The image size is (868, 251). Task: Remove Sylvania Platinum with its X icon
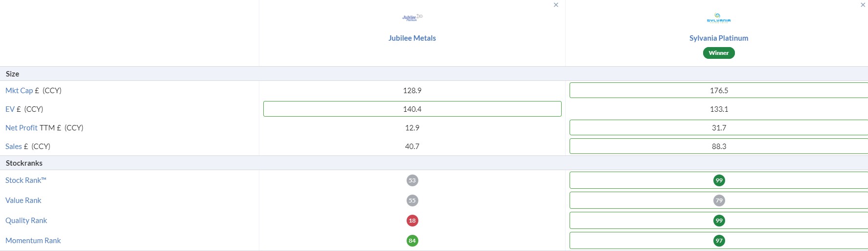pos(863,5)
